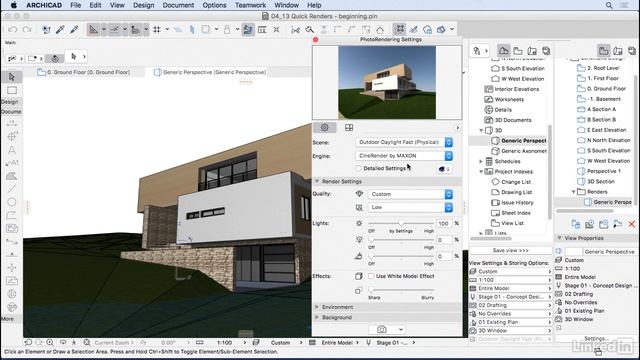Select the Pick Up Parameters eyedropper

(60, 29)
